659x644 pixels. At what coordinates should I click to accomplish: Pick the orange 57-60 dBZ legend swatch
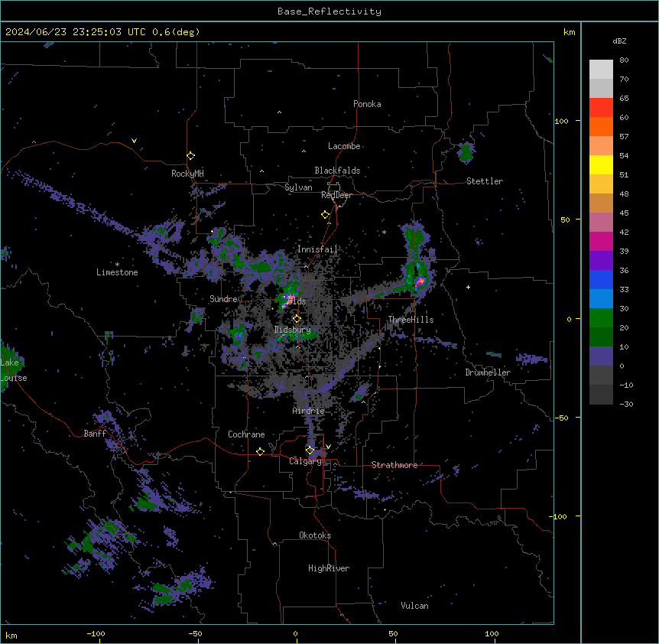coord(601,126)
